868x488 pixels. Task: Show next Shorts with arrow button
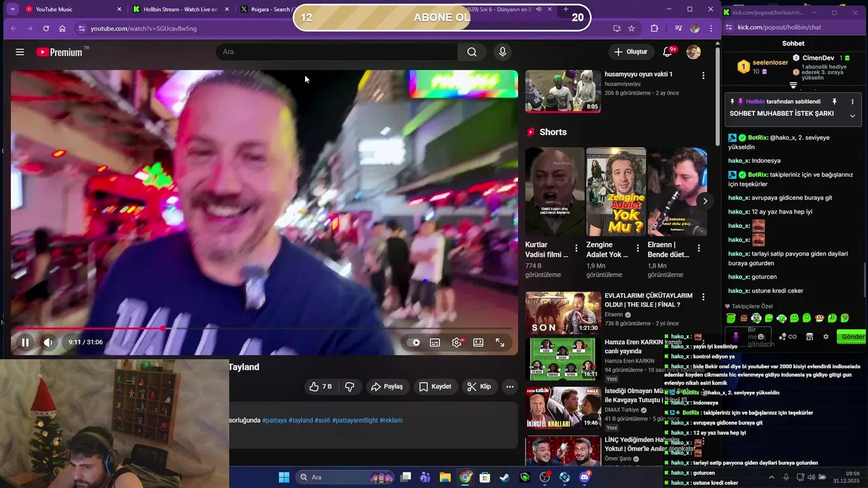pyautogui.click(x=705, y=201)
